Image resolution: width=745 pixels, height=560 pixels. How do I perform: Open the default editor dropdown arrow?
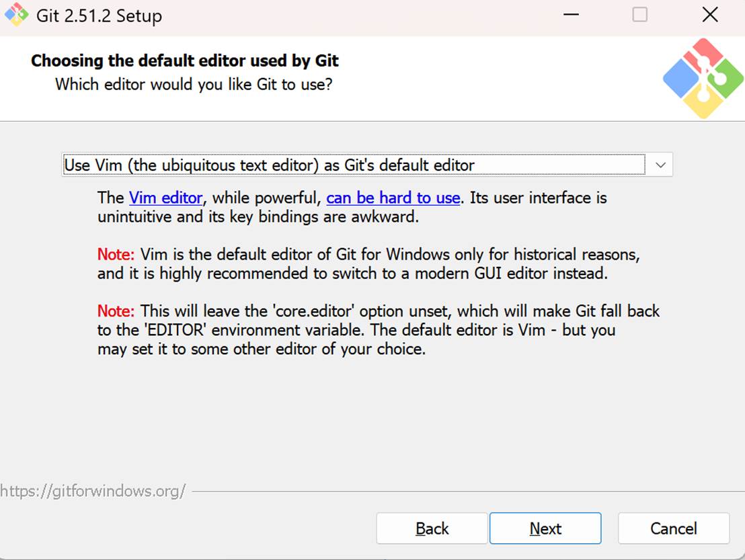tap(660, 165)
